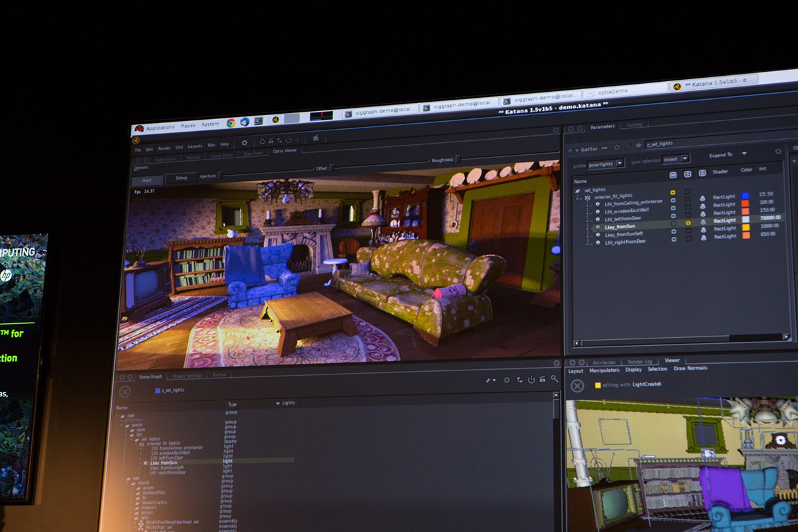Collapse the Gaffer node parameters

577,149
